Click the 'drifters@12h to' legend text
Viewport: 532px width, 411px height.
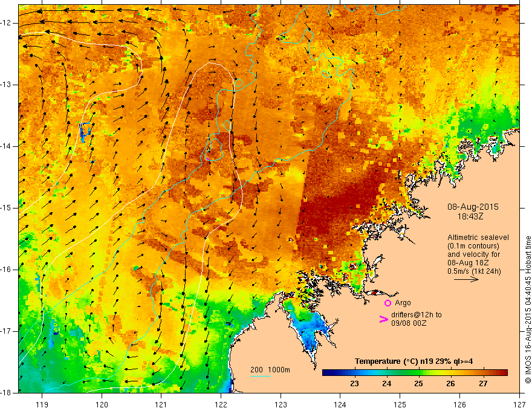417,315
